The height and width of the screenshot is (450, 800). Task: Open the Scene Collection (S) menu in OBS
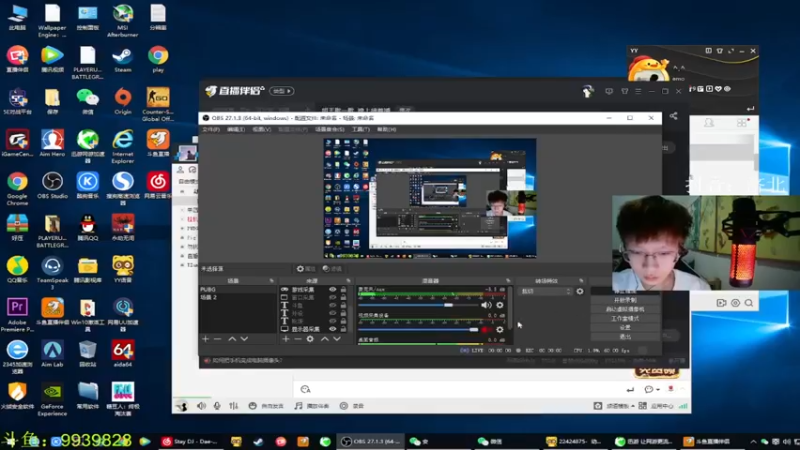click(x=330, y=130)
